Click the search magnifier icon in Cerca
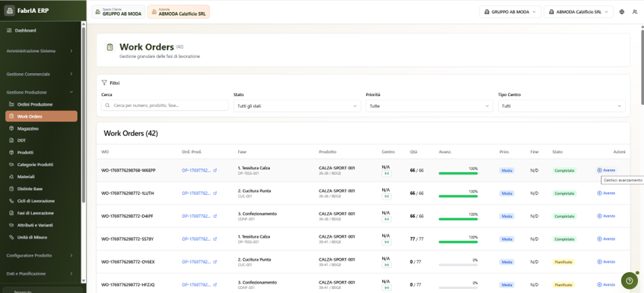Image resolution: width=644 pixels, height=293 pixels. 108,106
